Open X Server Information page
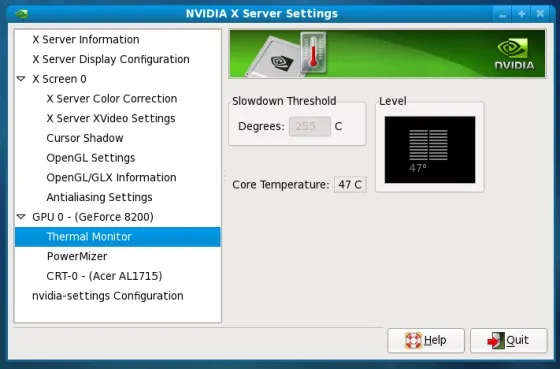This screenshot has height=369, width=560. tap(86, 39)
